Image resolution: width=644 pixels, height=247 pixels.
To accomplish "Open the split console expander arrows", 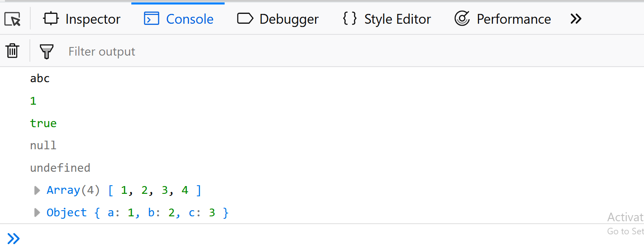I will [14, 238].
